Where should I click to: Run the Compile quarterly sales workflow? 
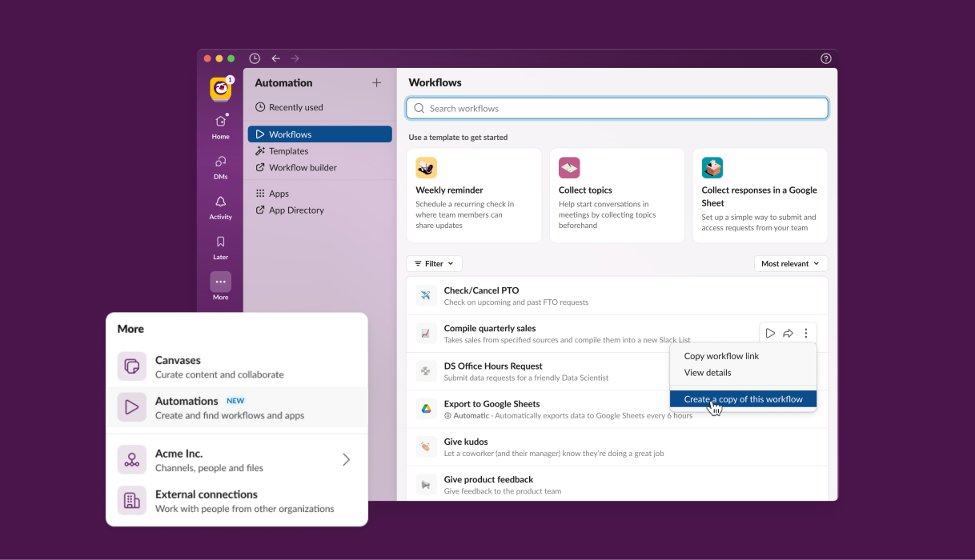[769, 333]
